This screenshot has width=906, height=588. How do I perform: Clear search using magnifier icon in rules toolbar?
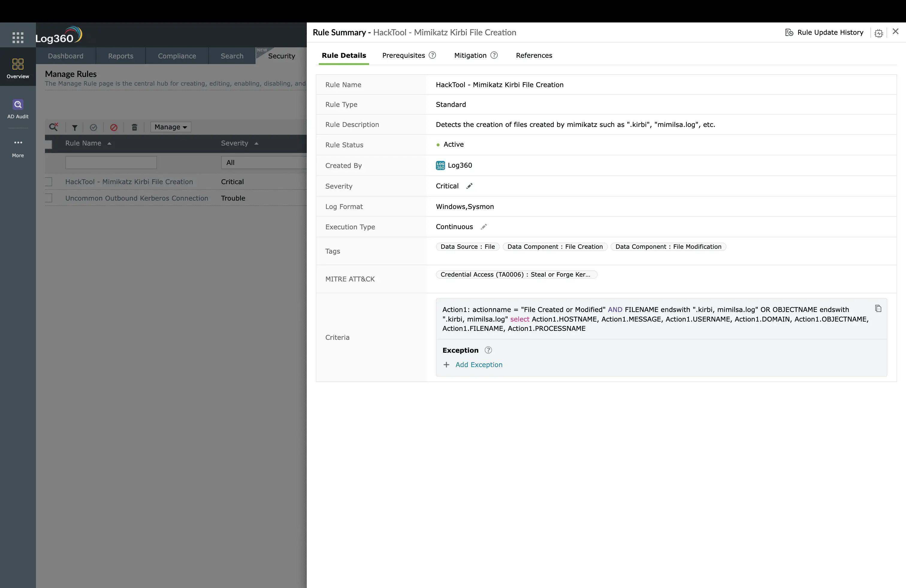tap(54, 127)
